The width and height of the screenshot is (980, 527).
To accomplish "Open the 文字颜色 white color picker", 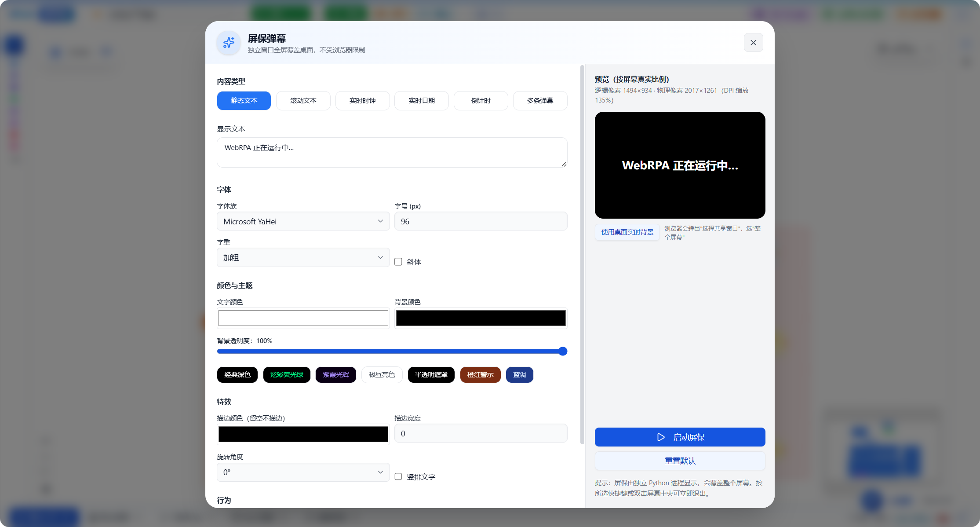I will tap(303, 318).
